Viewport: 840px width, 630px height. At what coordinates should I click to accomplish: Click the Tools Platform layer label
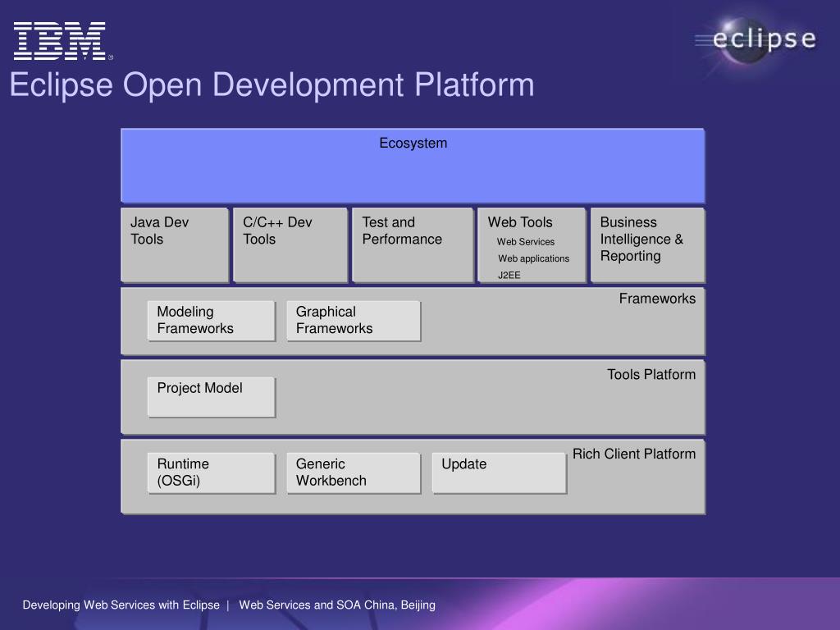tap(651, 375)
